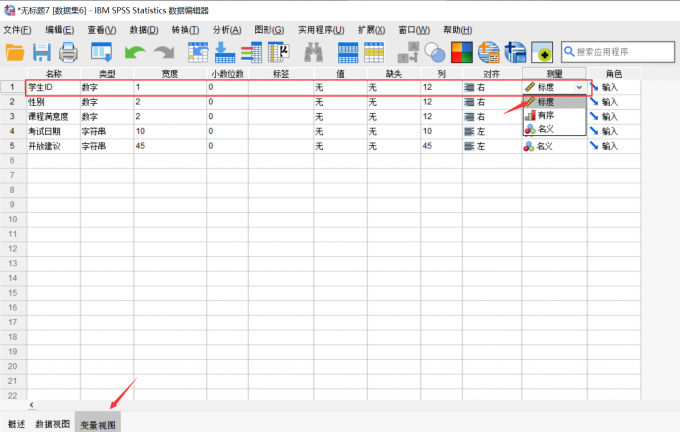The width and height of the screenshot is (680, 432).
Task: Switch to the 数据视图 tab
Action: [x=53, y=424]
